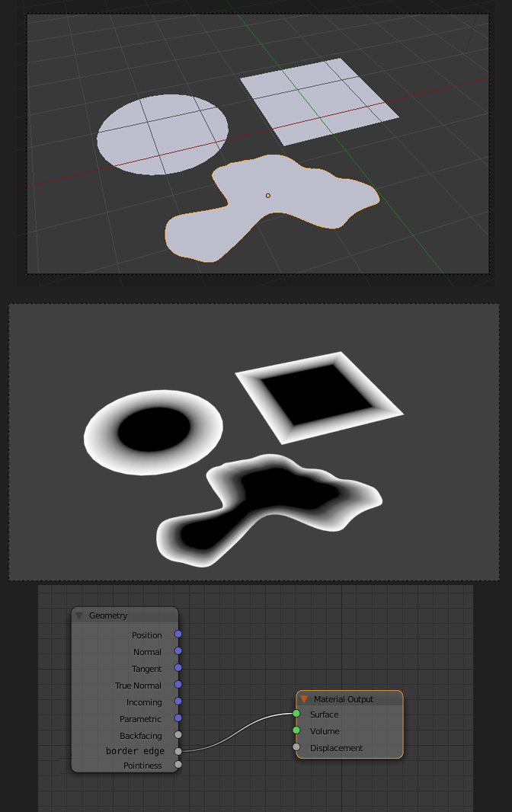Click the 'Displacement' label
Image resolution: width=512 pixels, height=812 pixels.
point(336,748)
